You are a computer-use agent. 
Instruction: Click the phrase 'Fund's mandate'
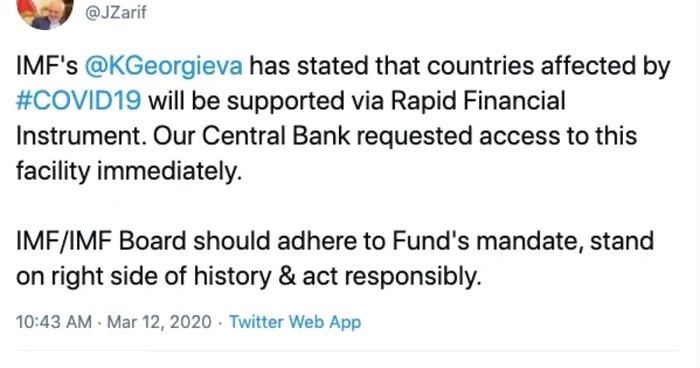pos(488,241)
